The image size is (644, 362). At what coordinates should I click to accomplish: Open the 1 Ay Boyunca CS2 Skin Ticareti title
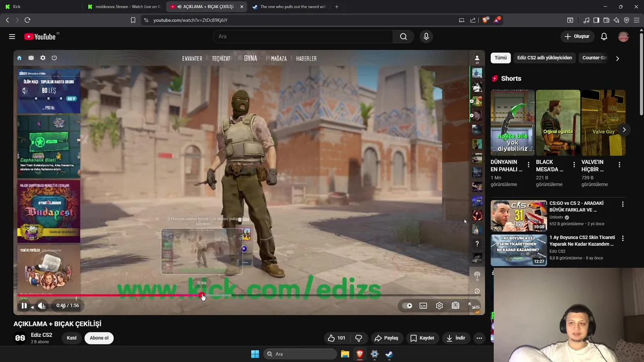pos(582,240)
